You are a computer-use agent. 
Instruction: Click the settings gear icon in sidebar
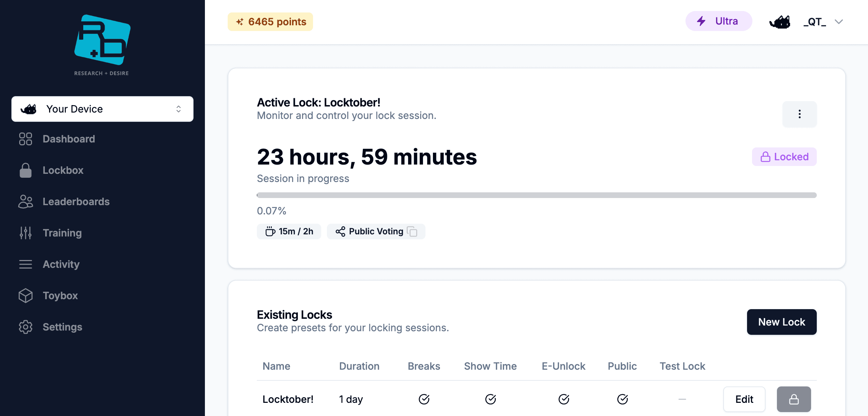(25, 326)
